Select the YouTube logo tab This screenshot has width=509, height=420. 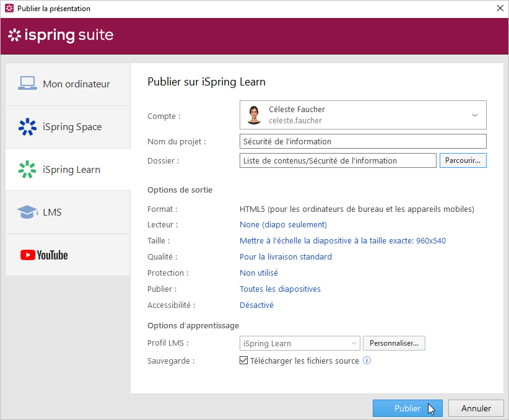[x=44, y=255]
